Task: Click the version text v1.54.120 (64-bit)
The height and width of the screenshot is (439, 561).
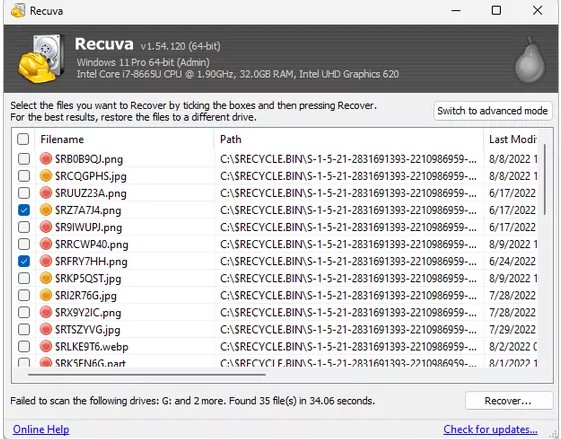Action: pyautogui.click(x=180, y=46)
